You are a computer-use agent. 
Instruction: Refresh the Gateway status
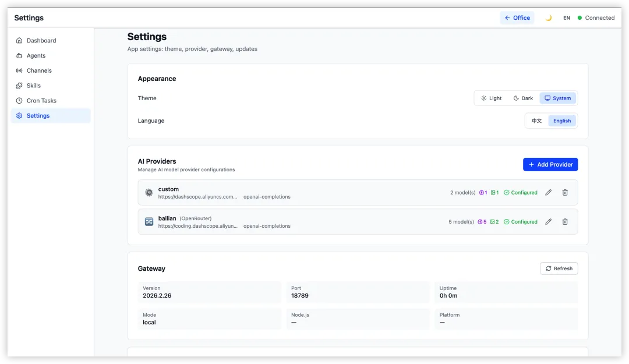tap(559, 268)
